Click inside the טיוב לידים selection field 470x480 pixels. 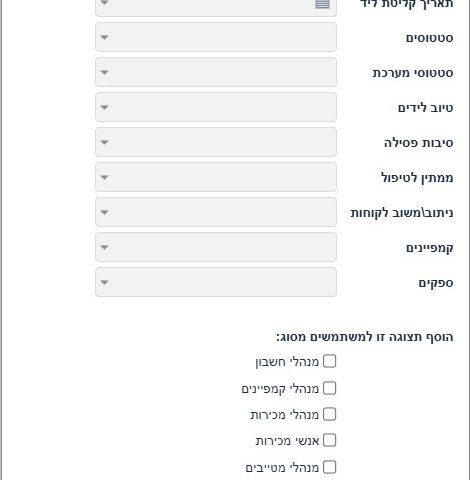216,107
